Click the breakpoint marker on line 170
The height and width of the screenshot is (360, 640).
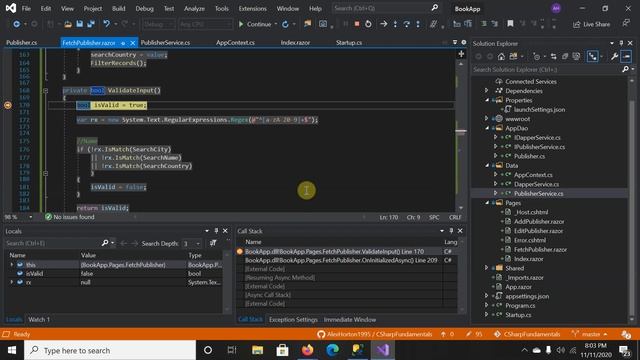click(8, 105)
